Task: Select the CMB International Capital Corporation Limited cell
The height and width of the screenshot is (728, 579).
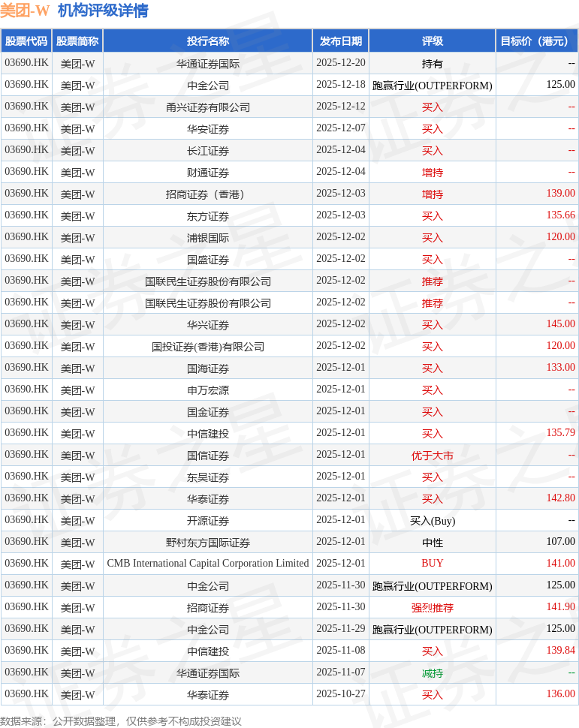Action: tap(208, 563)
